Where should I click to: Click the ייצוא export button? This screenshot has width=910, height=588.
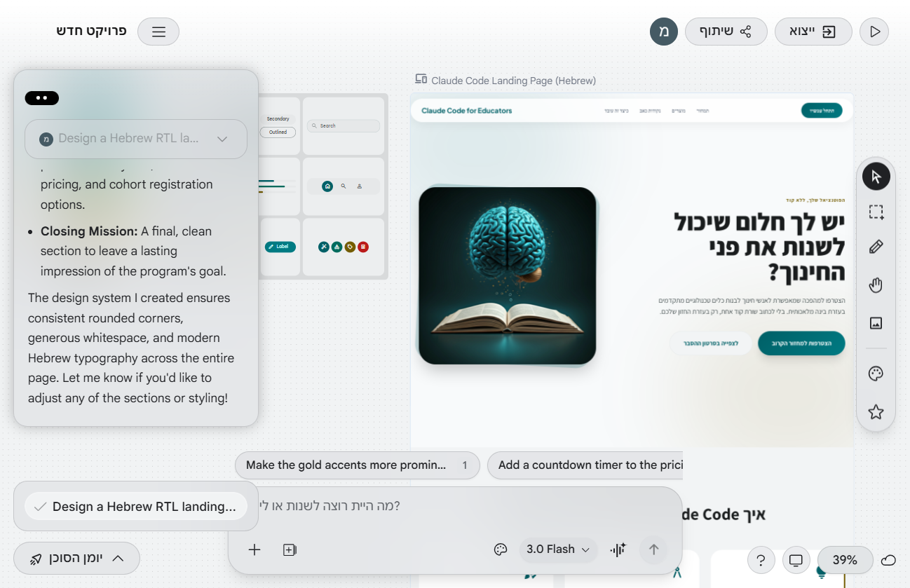[813, 32]
